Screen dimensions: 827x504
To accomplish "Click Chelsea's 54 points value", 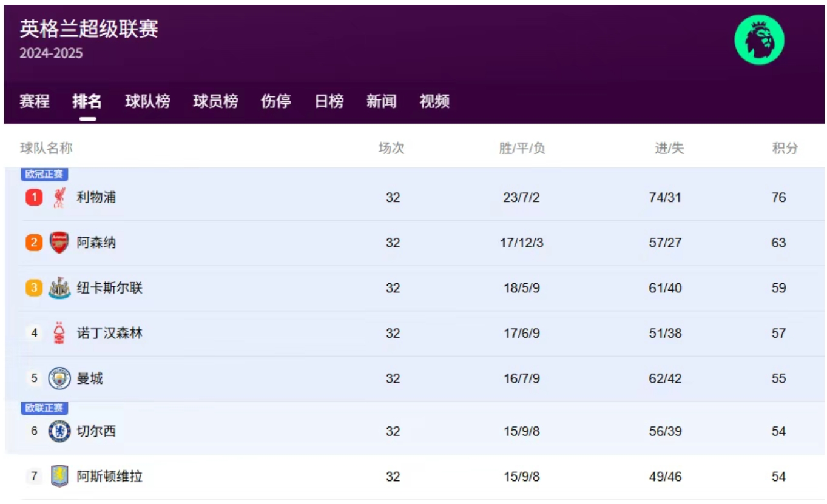I will (x=778, y=432).
